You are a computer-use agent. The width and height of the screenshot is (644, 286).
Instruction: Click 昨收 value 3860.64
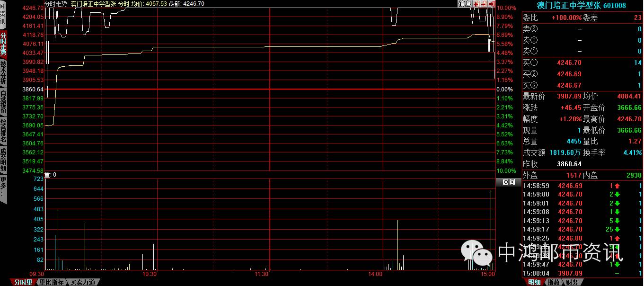(x=569, y=164)
